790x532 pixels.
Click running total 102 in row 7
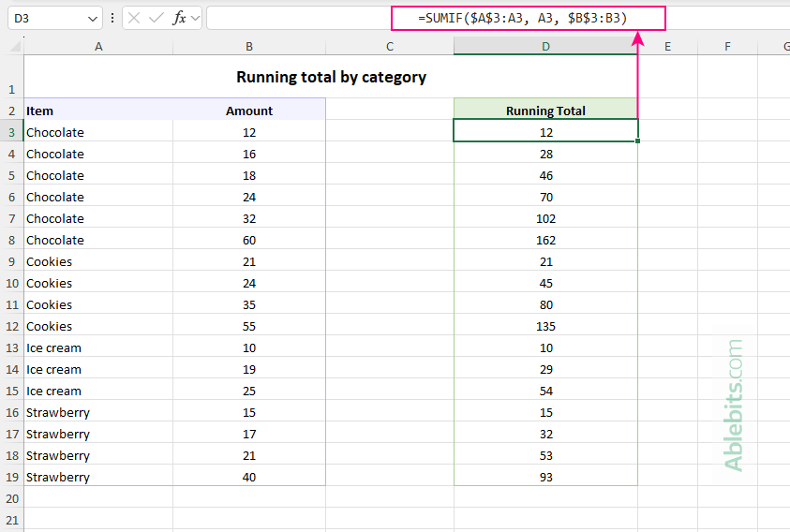[x=545, y=218]
